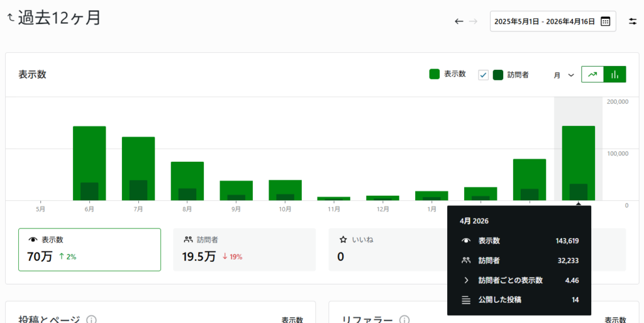The height and width of the screenshot is (323, 644).
Task: Select the 訪問者 stat tab
Action: point(244,249)
